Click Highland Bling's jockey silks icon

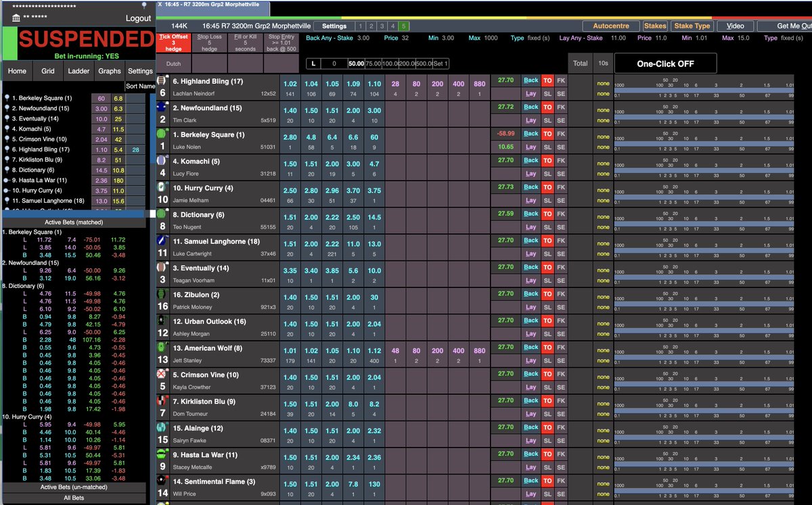pos(162,80)
